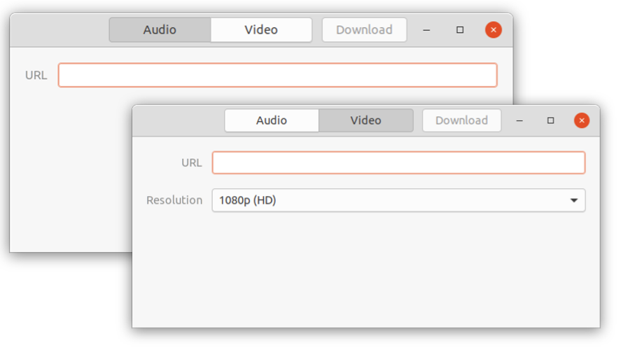
Task: Focus URL field in back window
Action: click(x=278, y=75)
